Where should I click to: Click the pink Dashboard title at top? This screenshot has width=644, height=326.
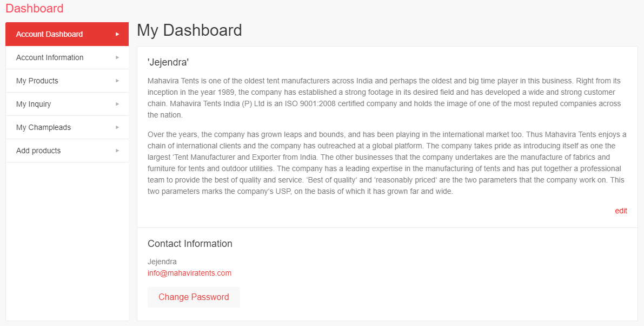pyautogui.click(x=34, y=8)
